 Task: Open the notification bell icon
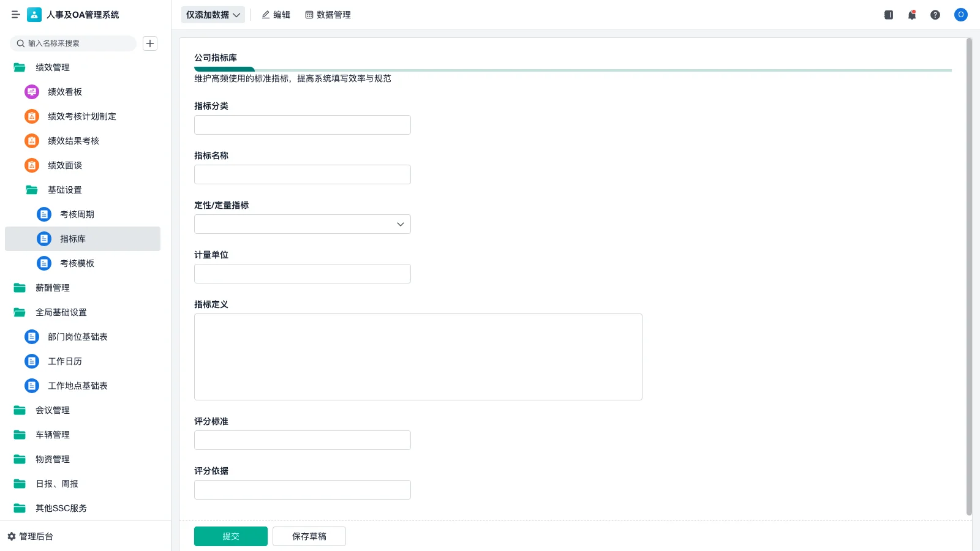pos(912,15)
